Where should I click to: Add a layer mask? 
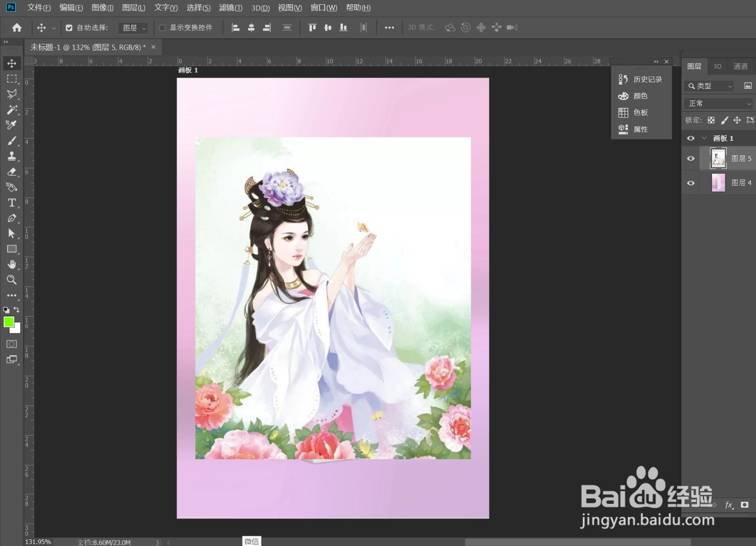(x=745, y=505)
